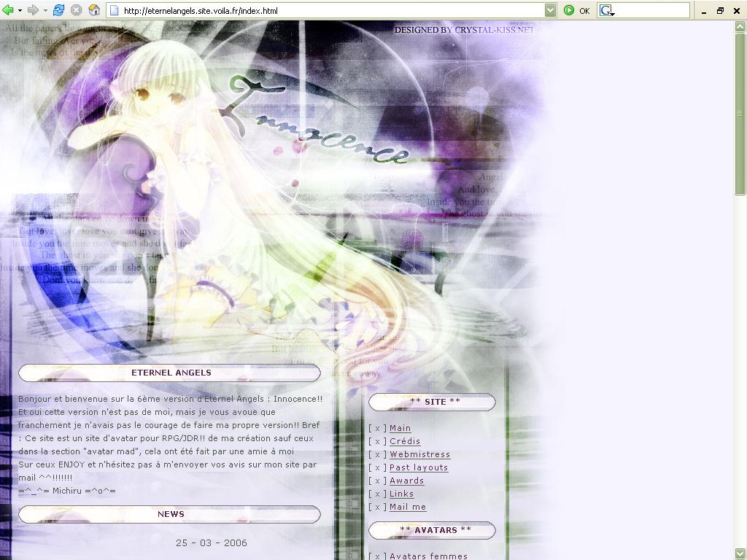The image size is (747, 560).
Task: Open the Past layouts link
Action: 419,467
